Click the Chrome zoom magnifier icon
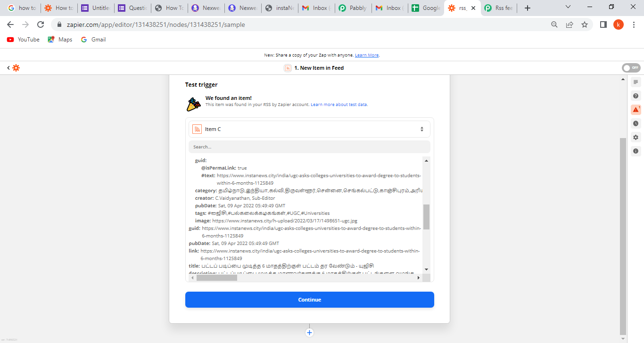Screen dimensions: 644x343 [x=554, y=24]
